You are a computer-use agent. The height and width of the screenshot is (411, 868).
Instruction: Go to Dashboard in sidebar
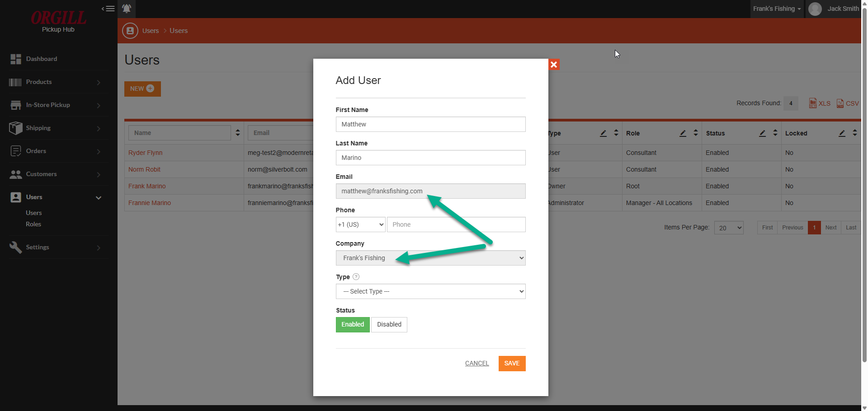(x=42, y=59)
